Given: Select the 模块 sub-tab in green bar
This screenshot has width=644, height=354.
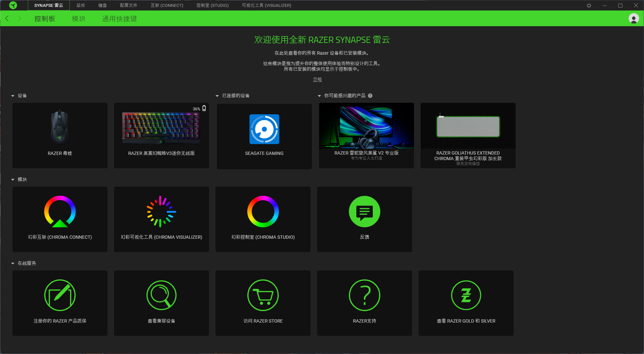Looking at the screenshot, I should coord(79,19).
